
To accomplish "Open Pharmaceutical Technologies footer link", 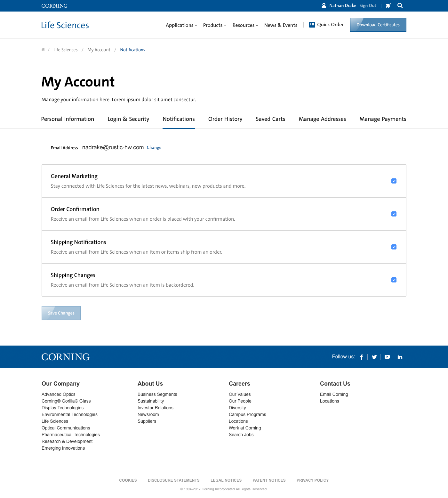I will click(71, 435).
